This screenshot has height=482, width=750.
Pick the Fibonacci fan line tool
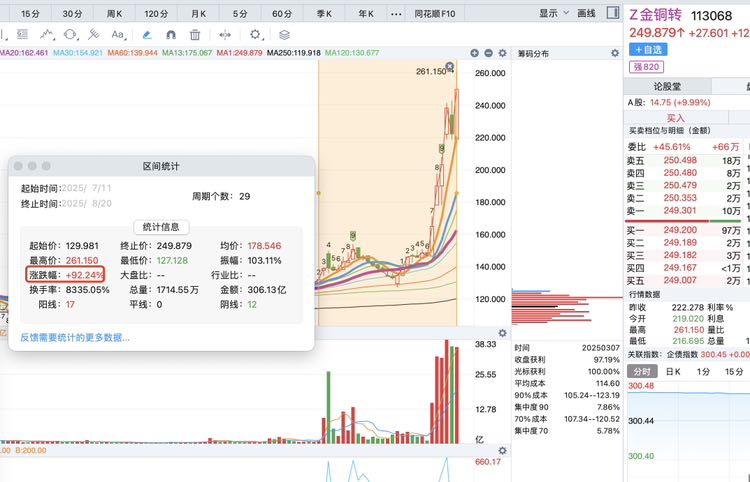94,34
